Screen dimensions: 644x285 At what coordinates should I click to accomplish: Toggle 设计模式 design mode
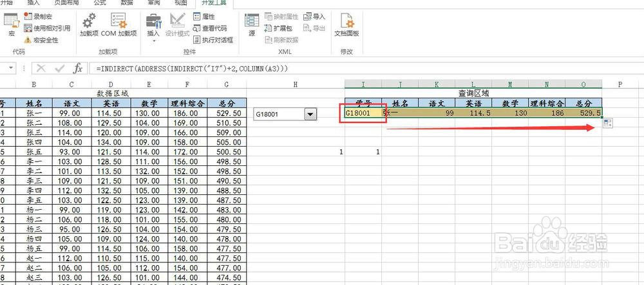click(x=178, y=26)
